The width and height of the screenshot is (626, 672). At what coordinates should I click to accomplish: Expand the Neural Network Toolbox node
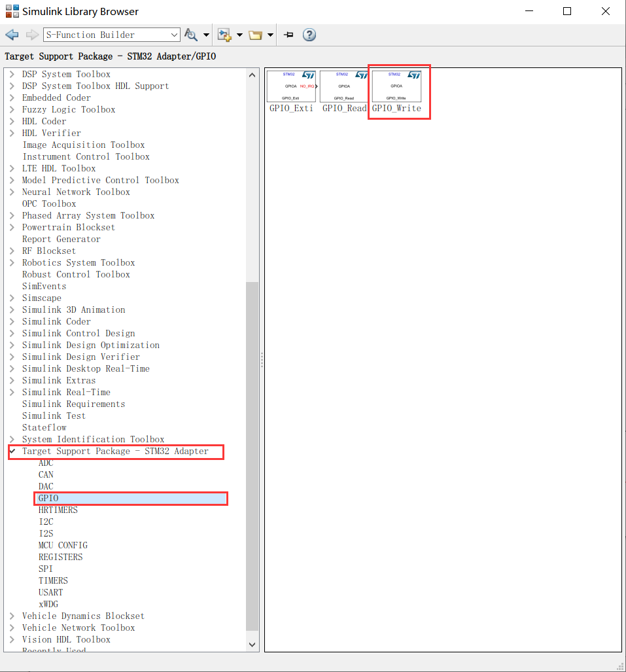(x=12, y=192)
